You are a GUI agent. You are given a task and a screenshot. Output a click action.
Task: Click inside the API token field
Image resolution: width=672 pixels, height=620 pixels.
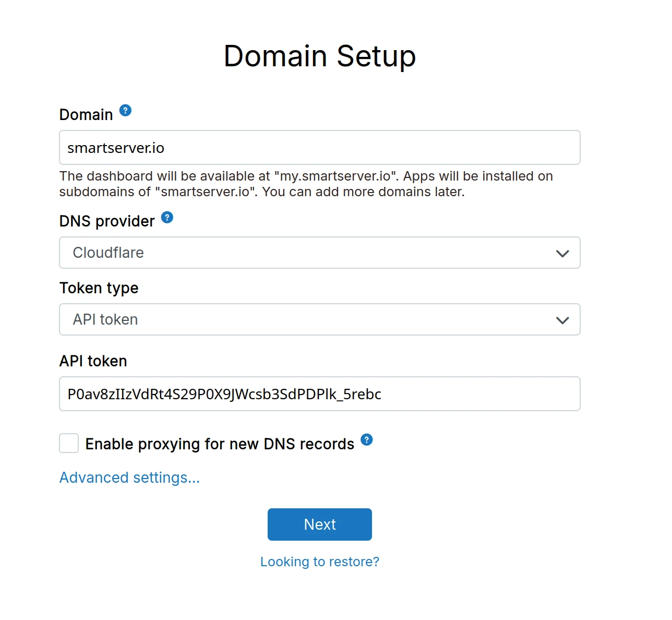tap(319, 394)
